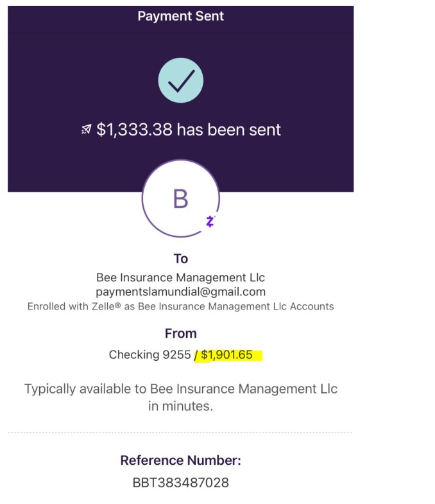
Task: Tap the "Typically available to Bee Insurance" message
Action: tap(180, 389)
